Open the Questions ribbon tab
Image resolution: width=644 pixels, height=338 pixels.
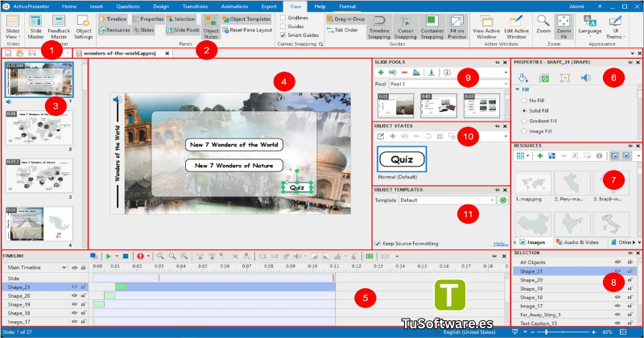[x=128, y=6]
